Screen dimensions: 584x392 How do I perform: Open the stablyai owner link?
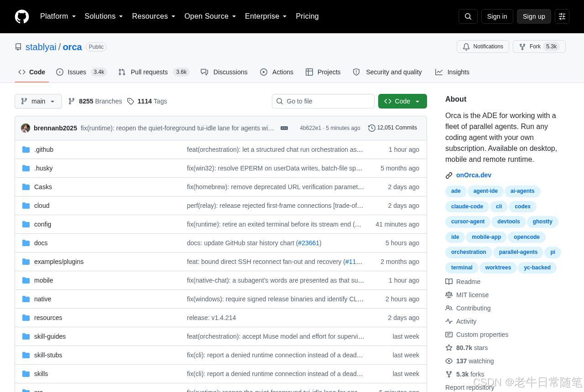[x=41, y=47]
